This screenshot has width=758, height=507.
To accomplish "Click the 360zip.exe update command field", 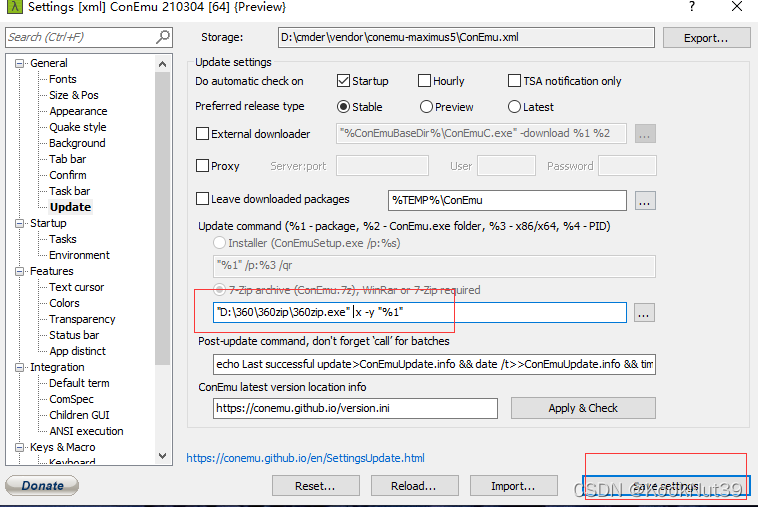I will pyautogui.click(x=420, y=312).
